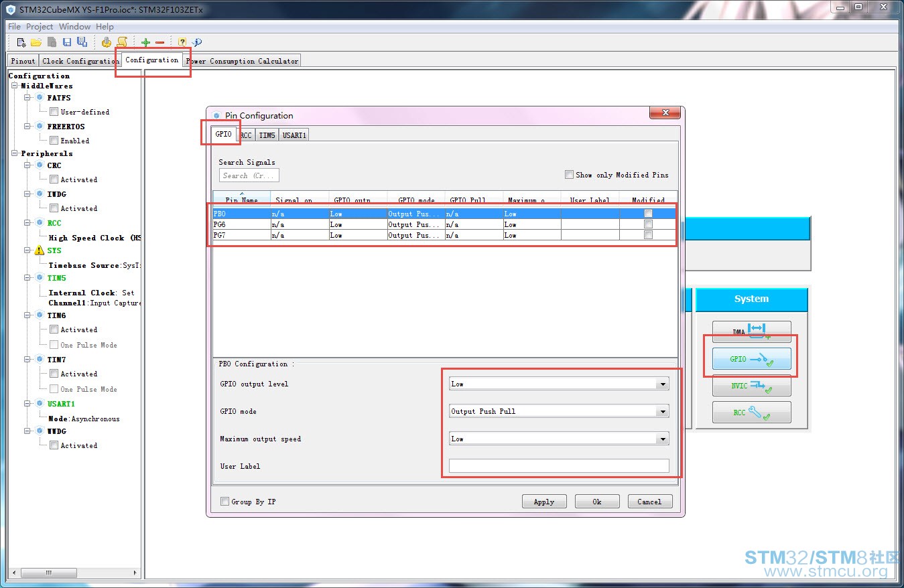This screenshot has height=588, width=904.
Task: Open the File menu
Action: pos(14,27)
